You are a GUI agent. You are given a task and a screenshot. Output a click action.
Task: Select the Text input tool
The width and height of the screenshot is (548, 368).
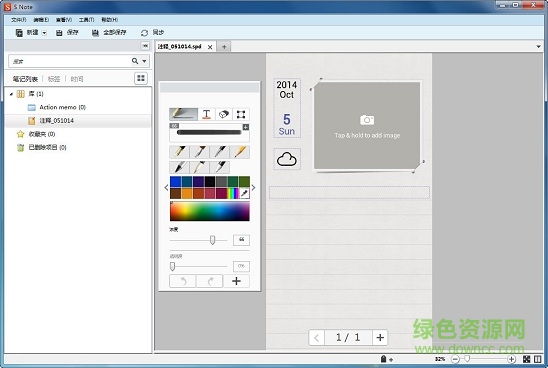(207, 114)
